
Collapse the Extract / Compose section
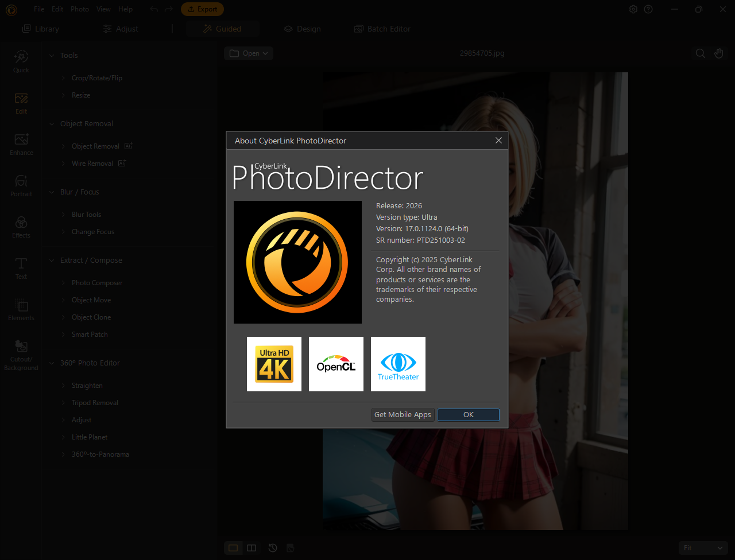(x=52, y=260)
